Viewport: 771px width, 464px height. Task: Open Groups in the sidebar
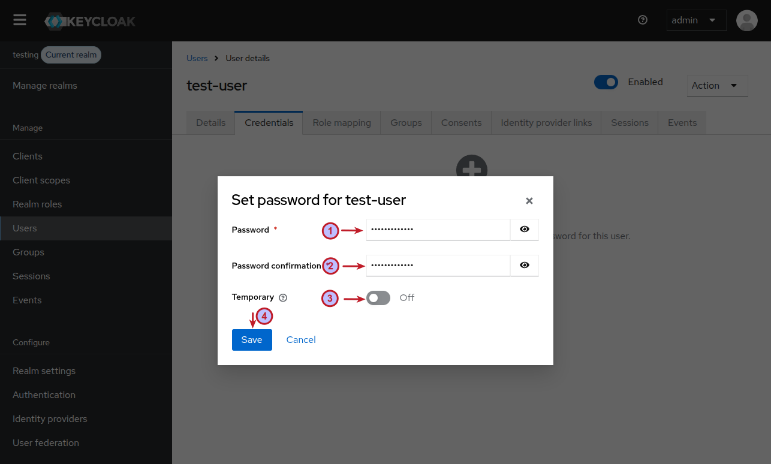click(x=29, y=252)
